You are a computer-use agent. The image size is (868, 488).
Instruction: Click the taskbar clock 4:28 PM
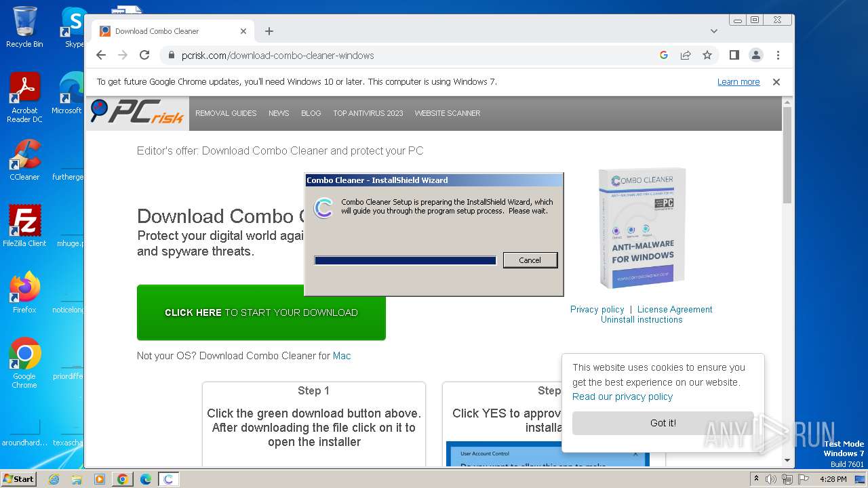[833, 479]
